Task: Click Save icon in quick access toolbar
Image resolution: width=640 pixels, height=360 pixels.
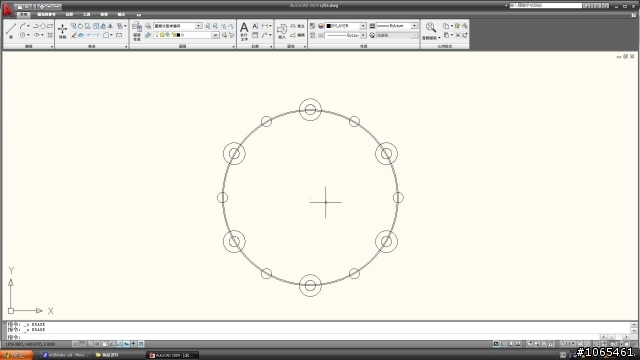Action: coord(35,7)
